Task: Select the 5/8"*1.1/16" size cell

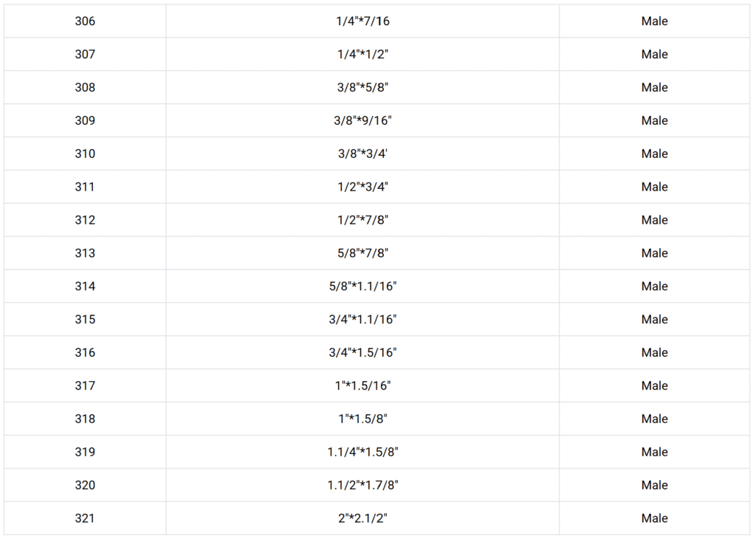Action: (x=362, y=286)
